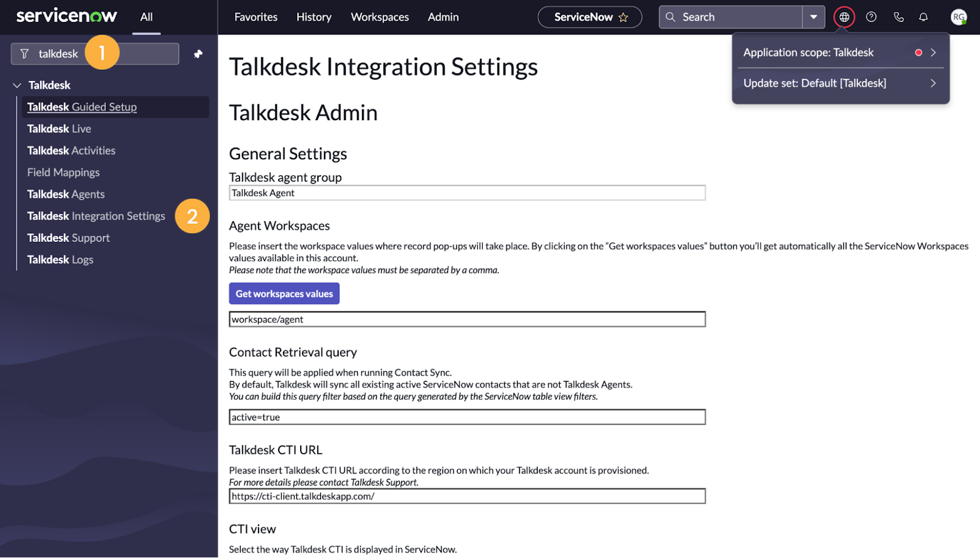Open the History menu
980x558 pixels.
313,17
